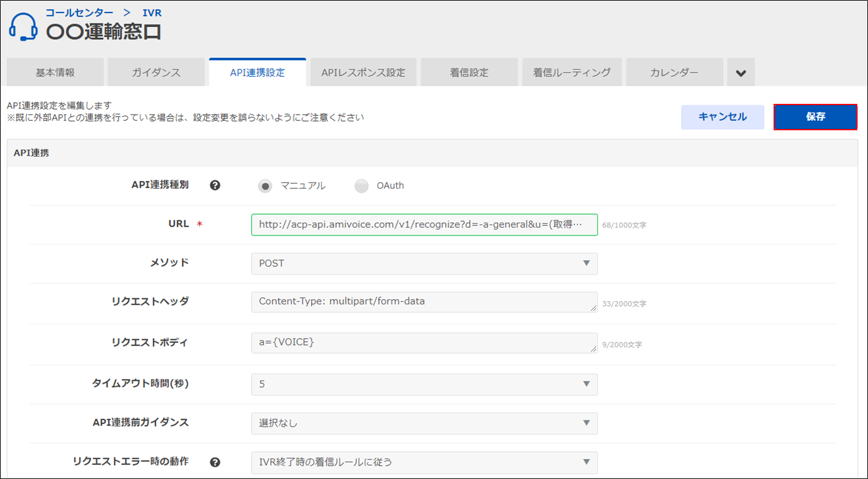Open the 着信ルーティング tab

(572, 72)
